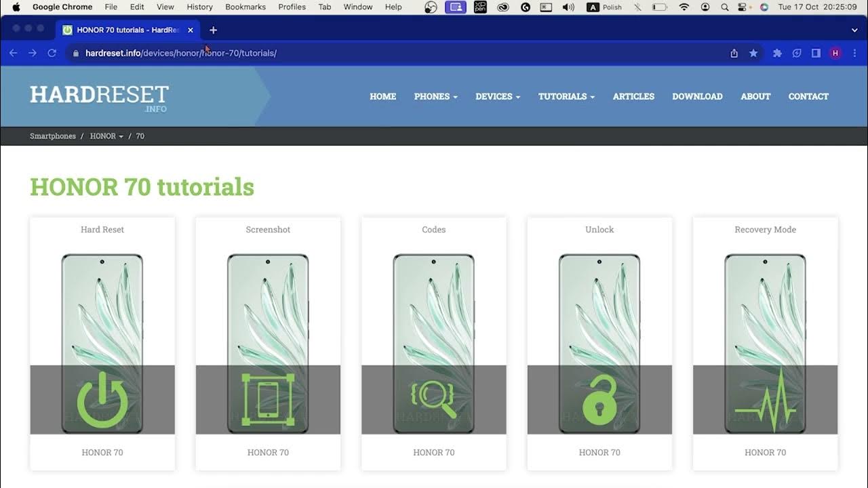Screen dimensions: 868x488
Task: Click the HardReset.info logo
Action: click(x=99, y=97)
